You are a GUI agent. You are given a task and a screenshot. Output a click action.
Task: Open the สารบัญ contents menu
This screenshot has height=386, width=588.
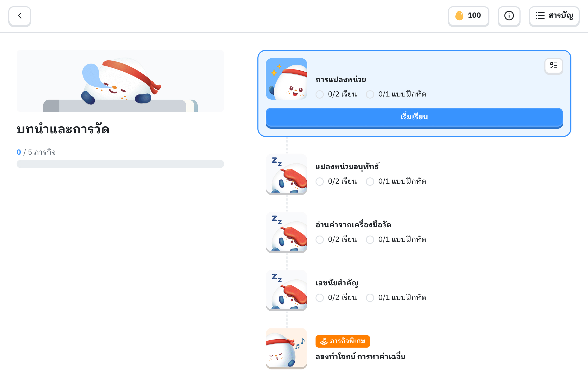[554, 16]
